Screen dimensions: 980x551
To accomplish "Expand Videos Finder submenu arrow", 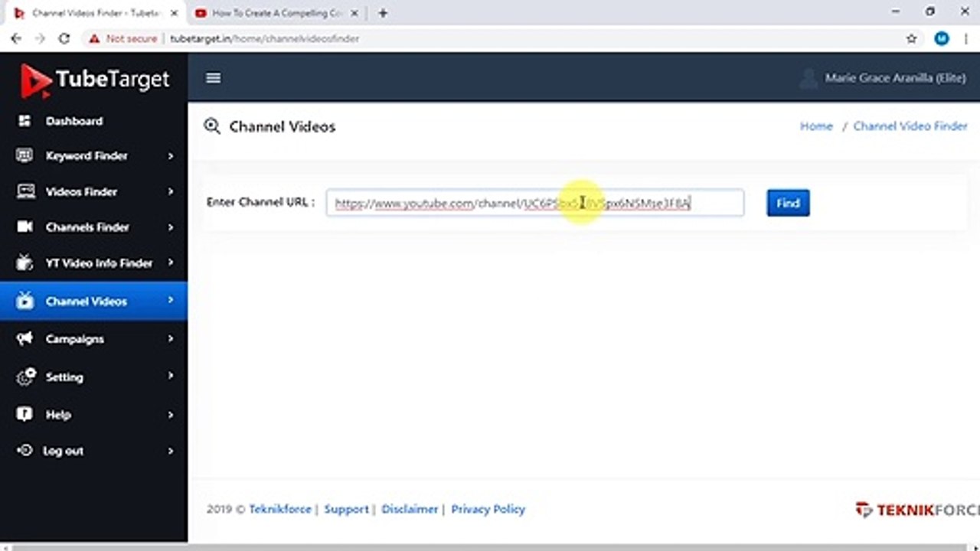I will coord(171,191).
